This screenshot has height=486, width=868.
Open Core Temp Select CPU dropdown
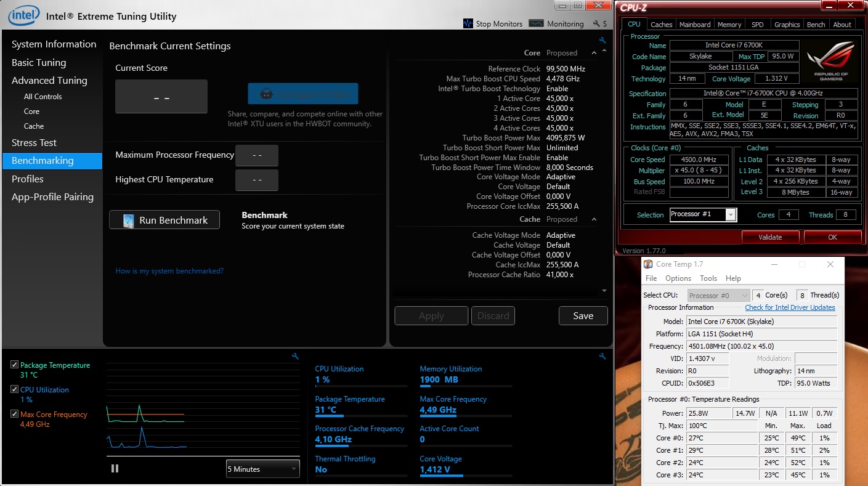[x=719, y=295]
